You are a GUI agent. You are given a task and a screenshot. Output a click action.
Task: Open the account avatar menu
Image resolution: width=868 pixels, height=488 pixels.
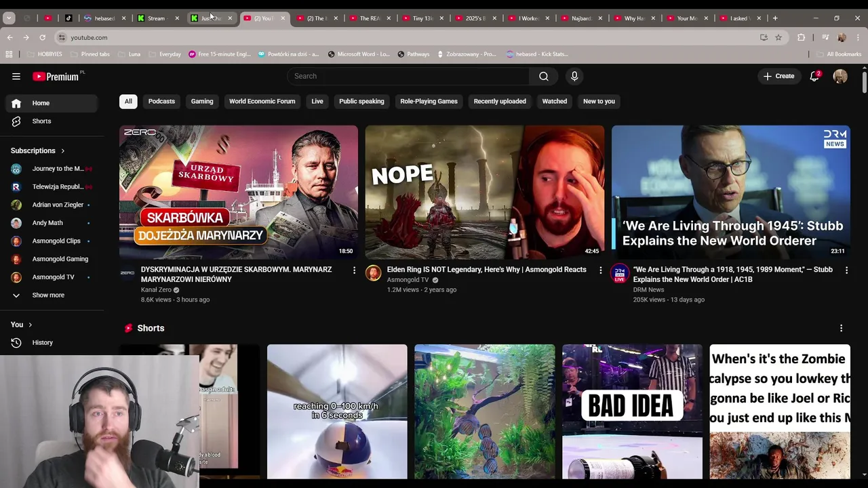pos(840,77)
